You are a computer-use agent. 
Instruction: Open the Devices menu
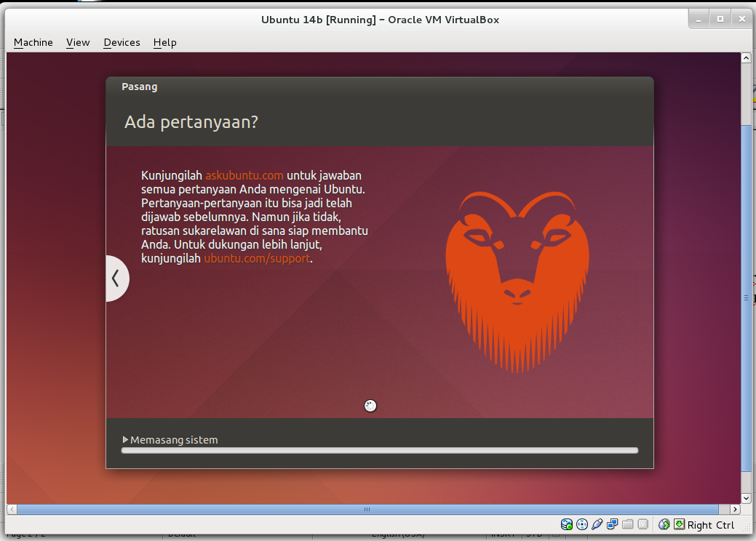[x=121, y=42]
